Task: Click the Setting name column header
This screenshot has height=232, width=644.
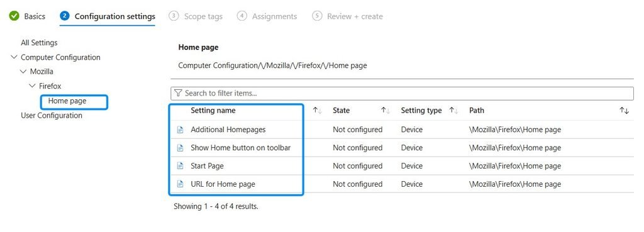Action: (213, 111)
